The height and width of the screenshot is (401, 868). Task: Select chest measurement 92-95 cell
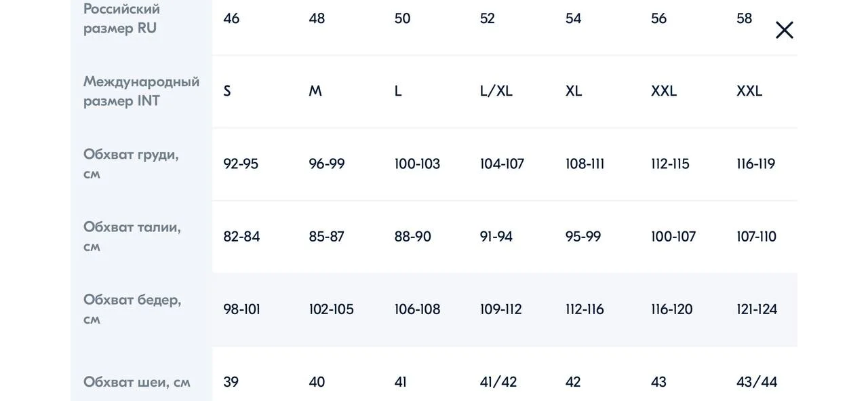pos(241,164)
